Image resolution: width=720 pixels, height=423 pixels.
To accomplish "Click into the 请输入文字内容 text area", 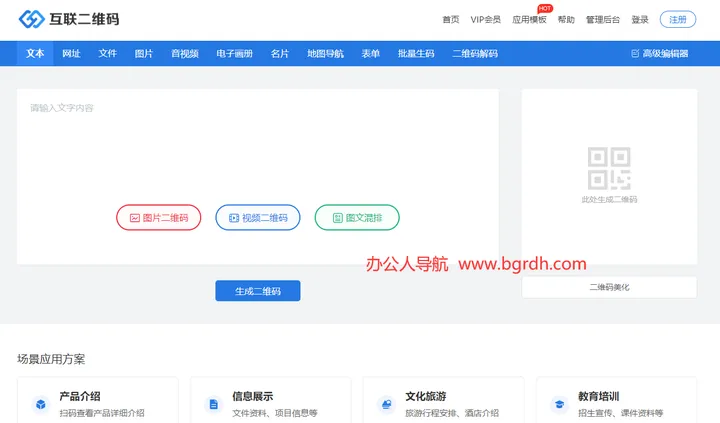I will pyautogui.click(x=258, y=176).
